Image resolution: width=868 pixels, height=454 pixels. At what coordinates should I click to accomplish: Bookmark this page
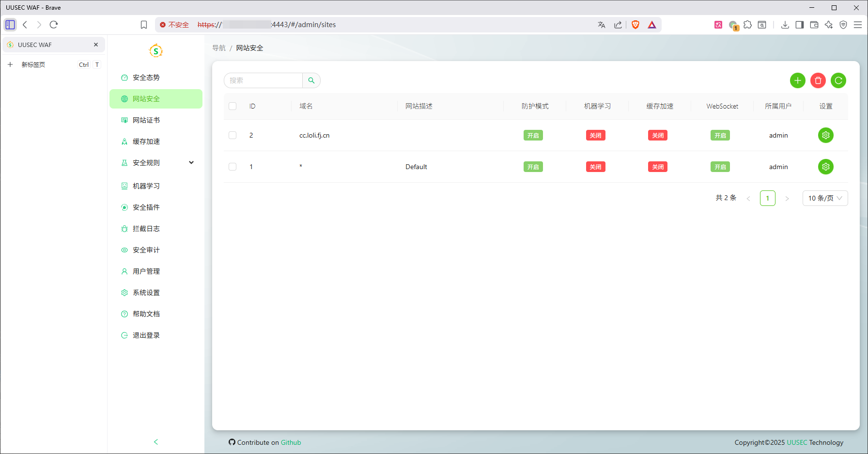pos(144,25)
